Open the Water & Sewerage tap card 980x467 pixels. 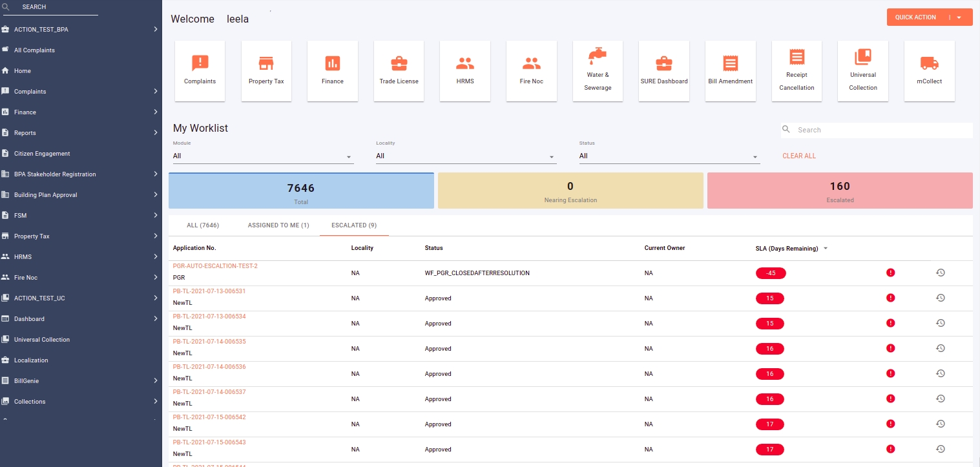tap(598, 70)
